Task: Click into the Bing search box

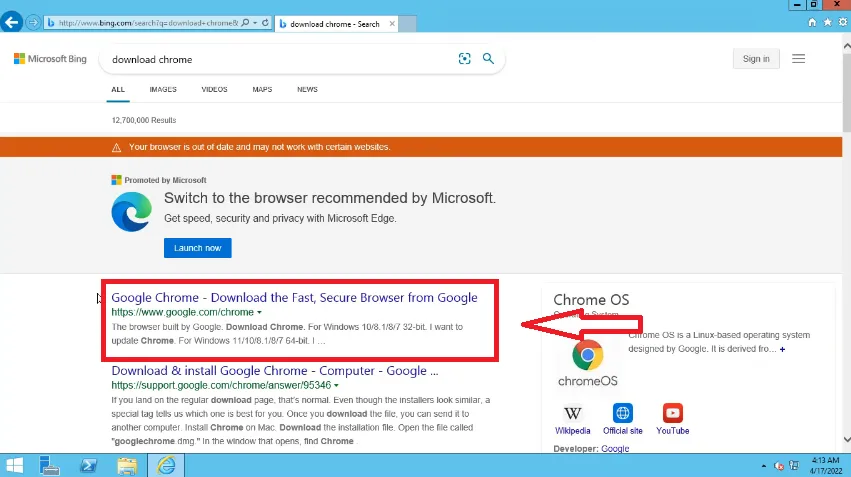Action: click(x=280, y=59)
